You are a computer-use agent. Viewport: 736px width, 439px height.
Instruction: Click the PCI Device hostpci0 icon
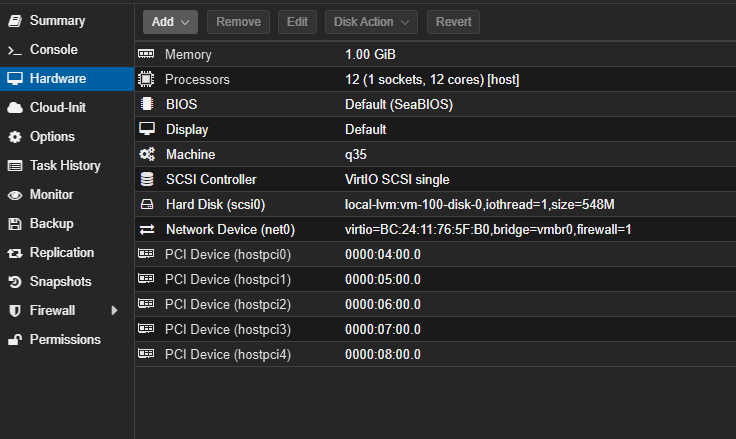(x=147, y=254)
